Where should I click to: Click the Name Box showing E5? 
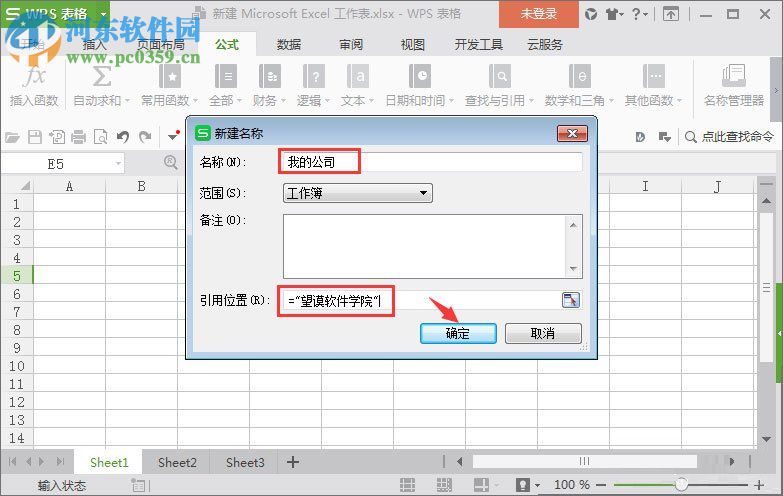[56, 164]
